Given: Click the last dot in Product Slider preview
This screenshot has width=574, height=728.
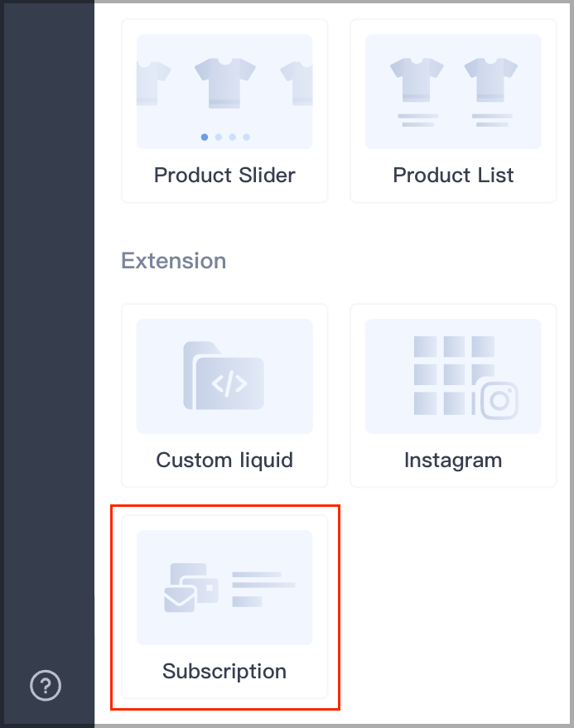Looking at the screenshot, I should (x=247, y=137).
